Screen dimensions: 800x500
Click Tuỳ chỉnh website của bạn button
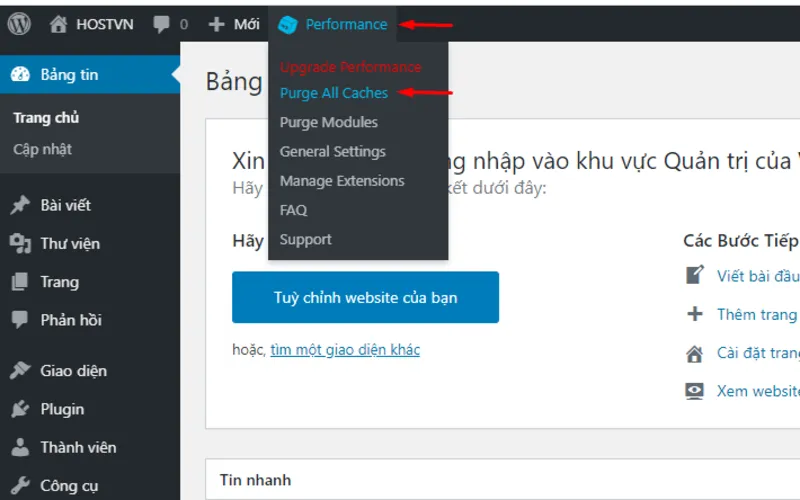(x=365, y=297)
